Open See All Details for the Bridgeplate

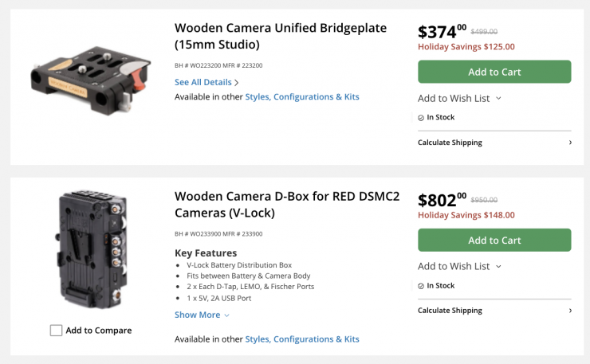tap(206, 82)
